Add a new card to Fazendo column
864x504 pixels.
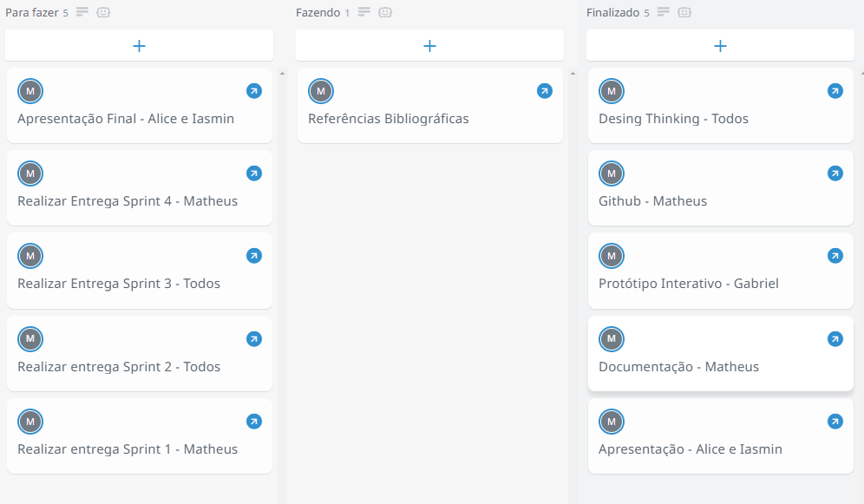(x=429, y=46)
